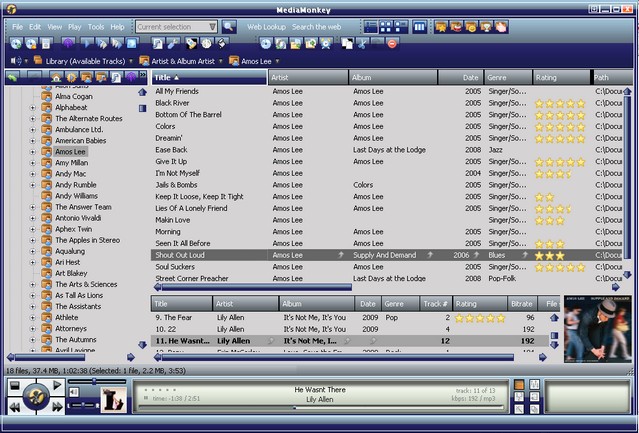Click the Copy pages icon
This screenshot has height=433, width=639.
pos(347,43)
